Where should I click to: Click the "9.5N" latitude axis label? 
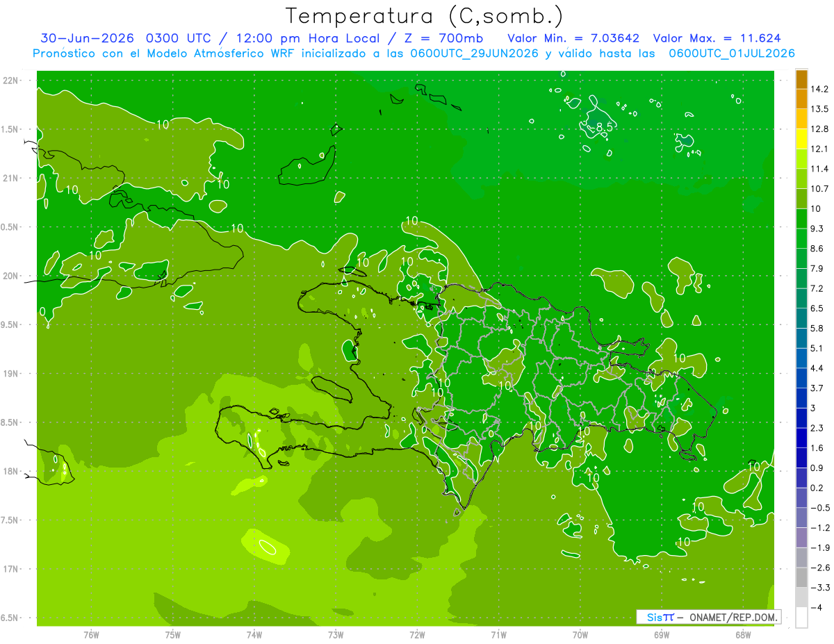(x=10, y=324)
